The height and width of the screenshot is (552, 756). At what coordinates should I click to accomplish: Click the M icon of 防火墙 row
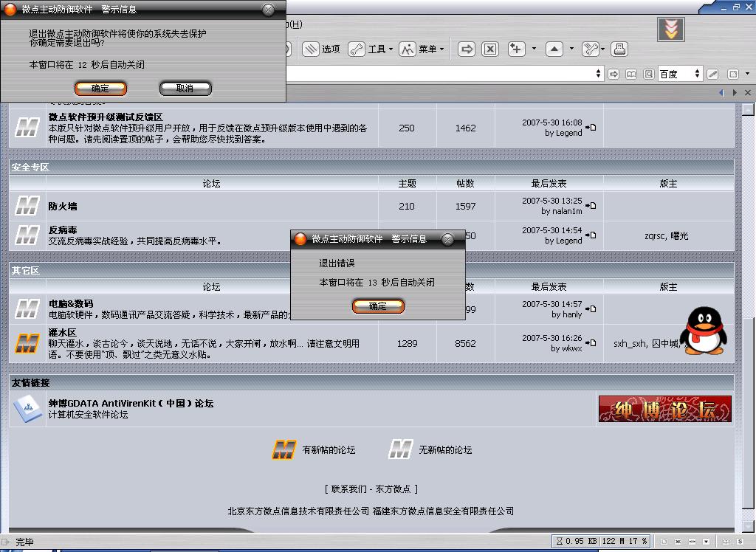tap(27, 206)
